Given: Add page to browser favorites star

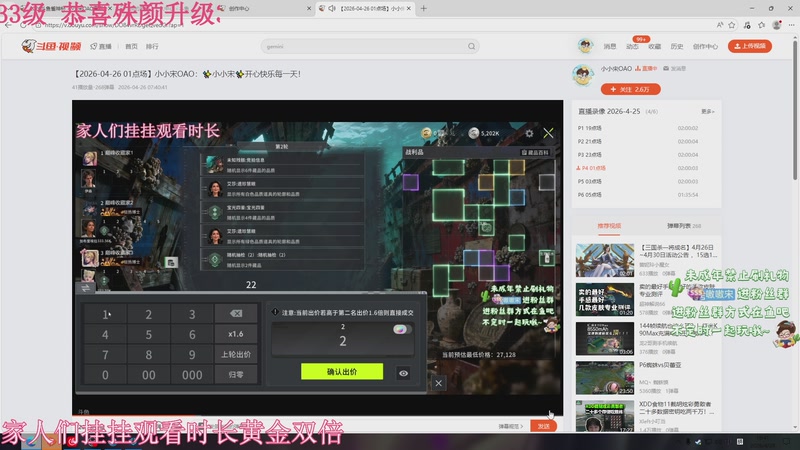Looking at the screenshot, I should (732, 24).
